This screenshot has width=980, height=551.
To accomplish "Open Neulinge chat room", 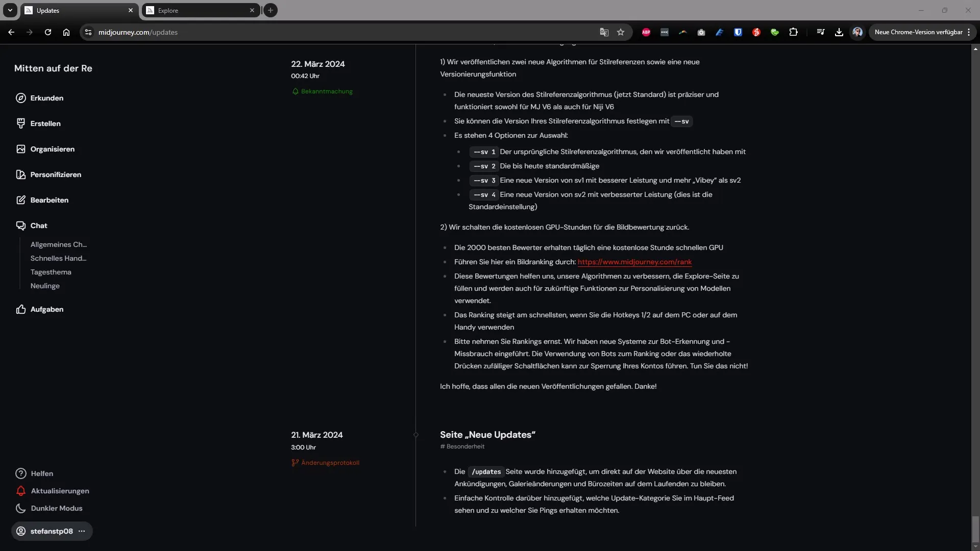I will (x=45, y=286).
